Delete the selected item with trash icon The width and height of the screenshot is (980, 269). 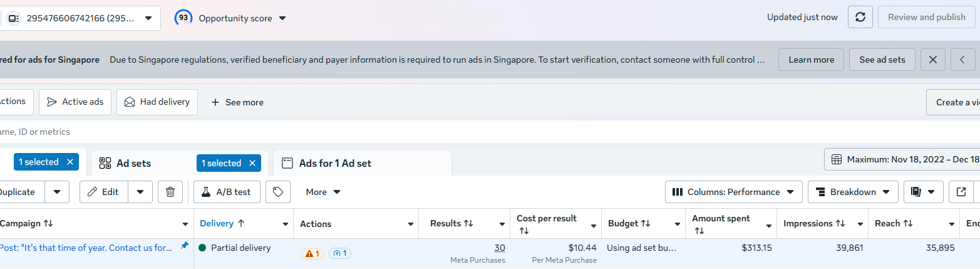pyautogui.click(x=170, y=192)
